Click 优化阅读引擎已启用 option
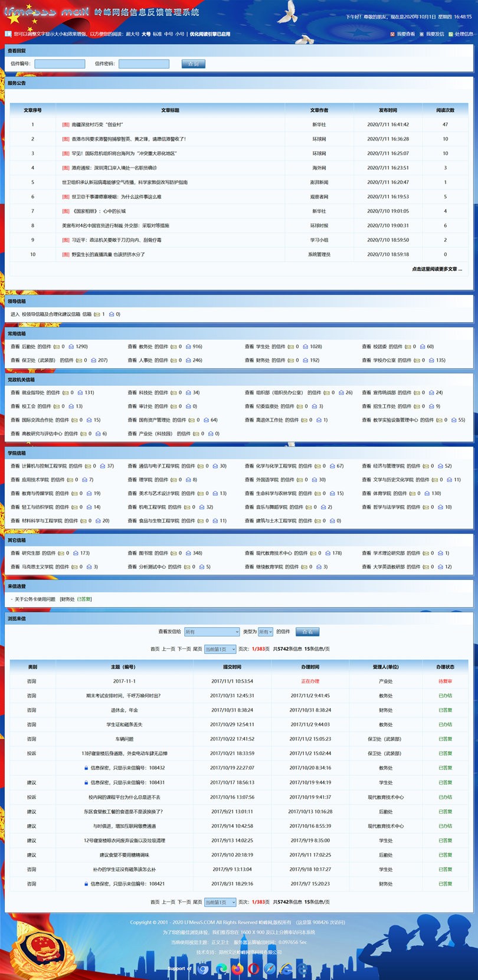Screen dimensions: 478x980 (210, 34)
